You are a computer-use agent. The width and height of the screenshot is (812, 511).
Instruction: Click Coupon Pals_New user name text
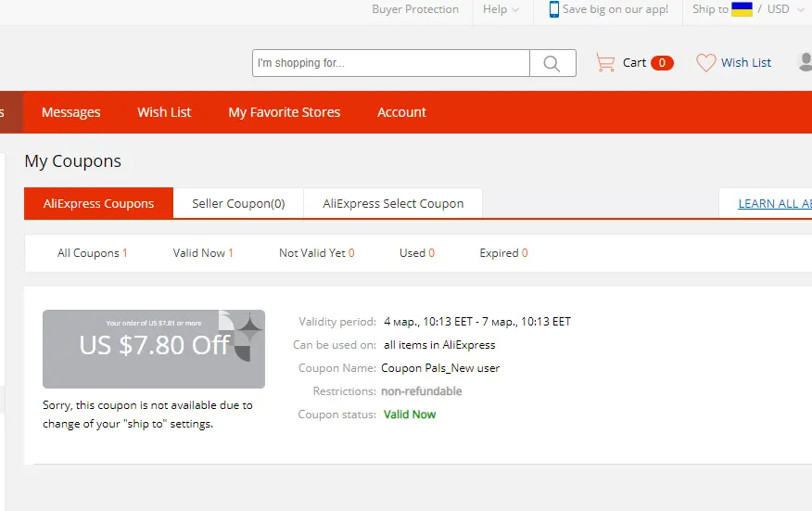[x=440, y=368]
